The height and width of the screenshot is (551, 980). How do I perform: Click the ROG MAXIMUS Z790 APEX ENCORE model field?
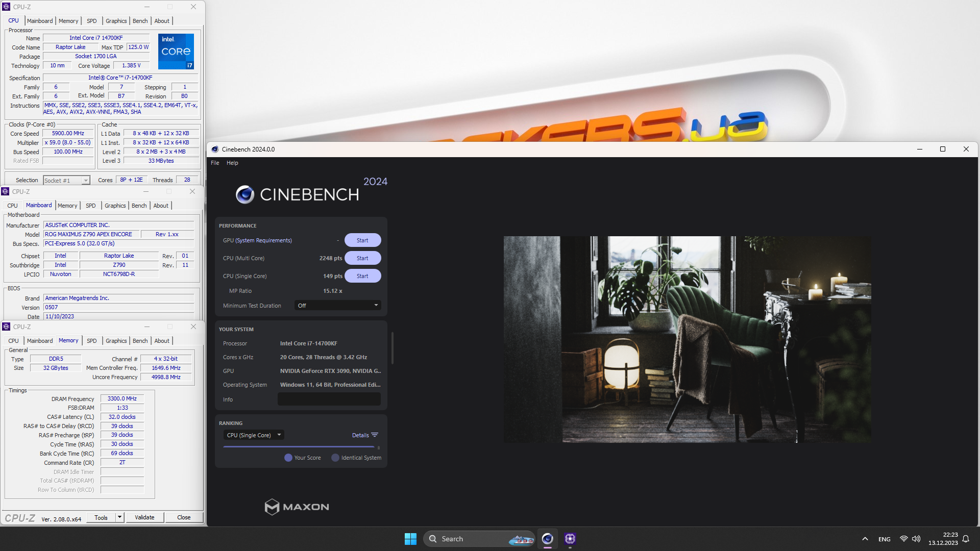pos(92,235)
